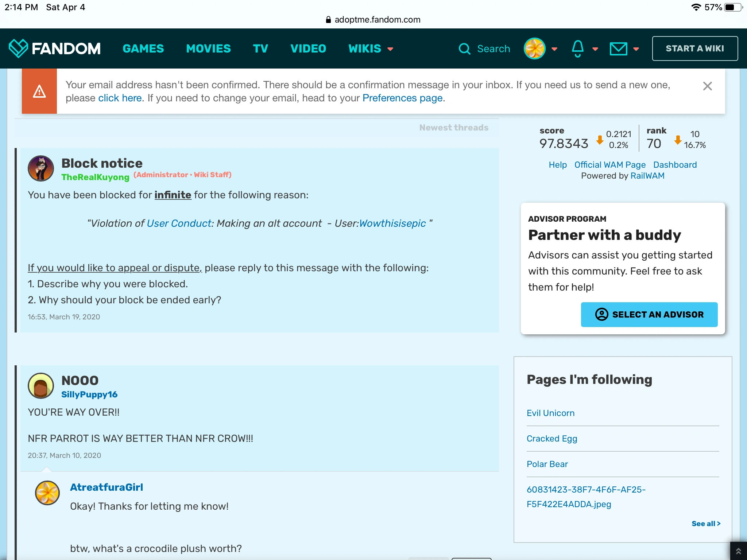Open the messages envelope icon
This screenshot has width=747, height=560.
coord(618,48)
